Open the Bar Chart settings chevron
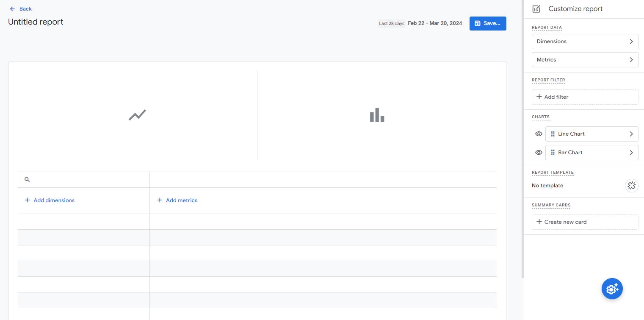 point(630,152)
